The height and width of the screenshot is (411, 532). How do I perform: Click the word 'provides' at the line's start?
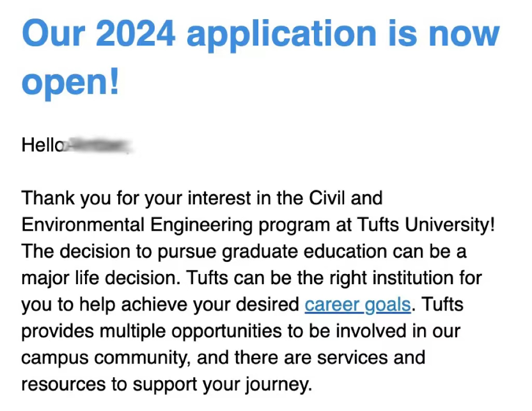[58, 332]
